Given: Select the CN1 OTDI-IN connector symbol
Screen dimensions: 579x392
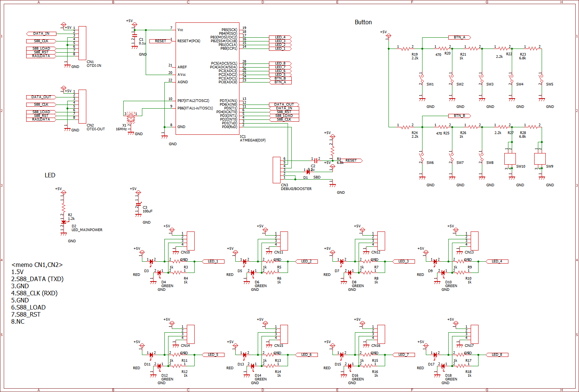Looking at the screenshot, I should [82, 43].
